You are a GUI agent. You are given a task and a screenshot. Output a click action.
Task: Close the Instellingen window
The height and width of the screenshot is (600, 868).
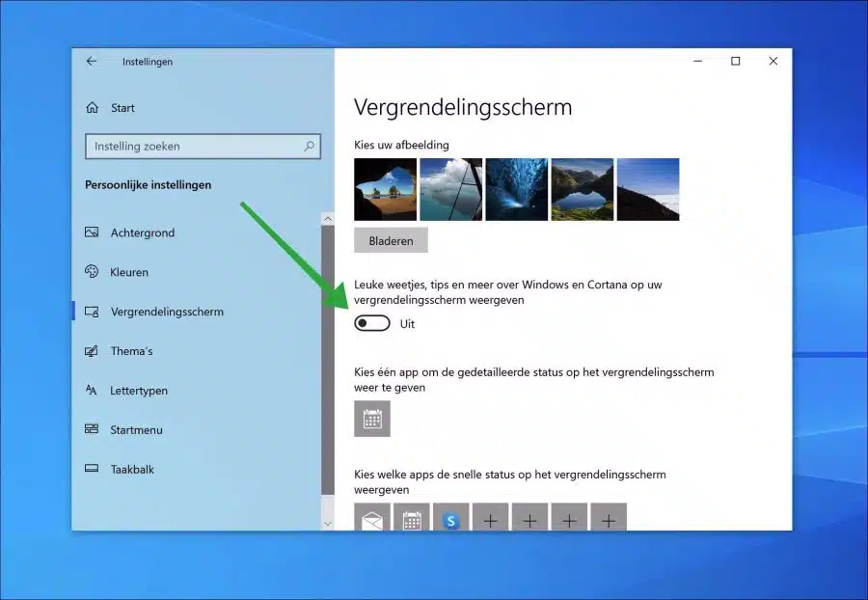(x=773, y=61)
